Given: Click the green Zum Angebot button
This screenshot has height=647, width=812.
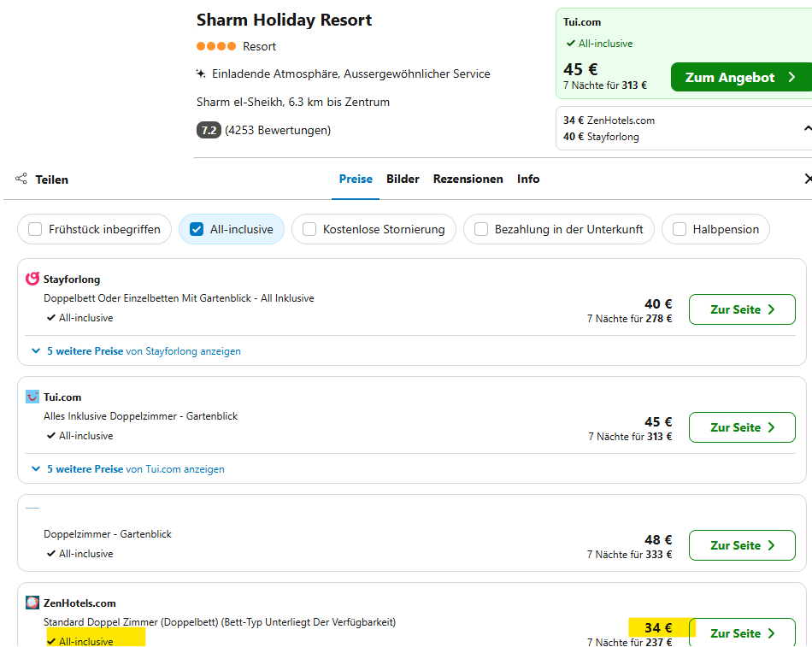Looking at the screenshot, I should [741, 77].
